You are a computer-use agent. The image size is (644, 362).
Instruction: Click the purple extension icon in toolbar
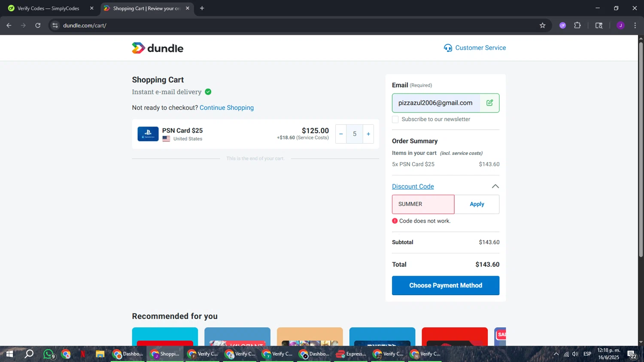563,25
